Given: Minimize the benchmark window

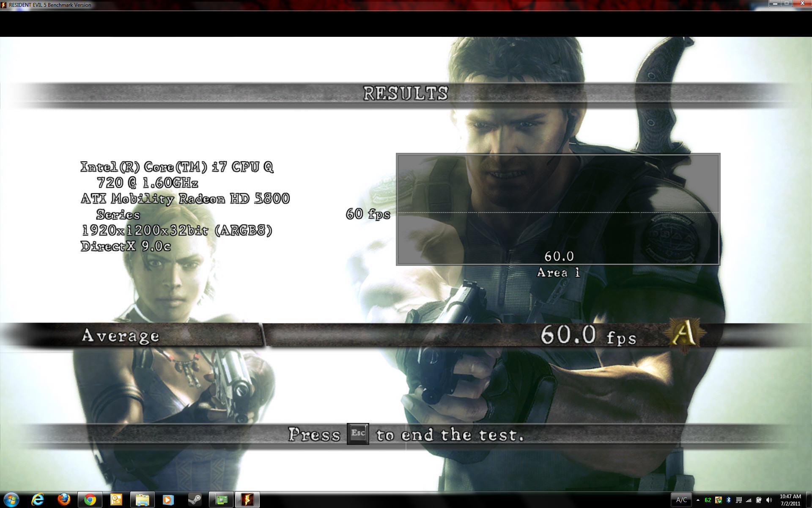Looking at the screenshot, I should click(x=775, y=3).
